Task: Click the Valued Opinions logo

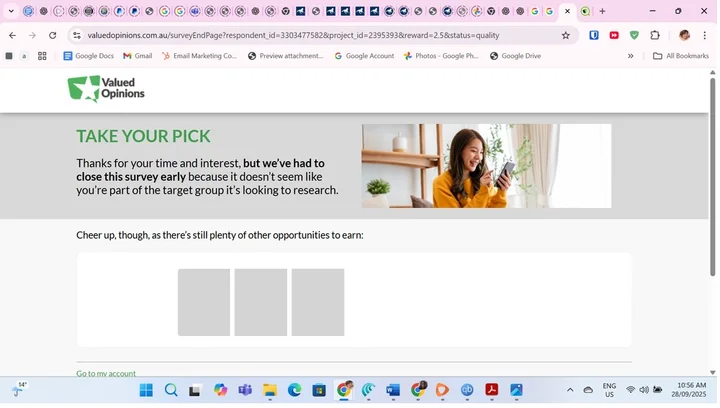Action: pos(106,89)
